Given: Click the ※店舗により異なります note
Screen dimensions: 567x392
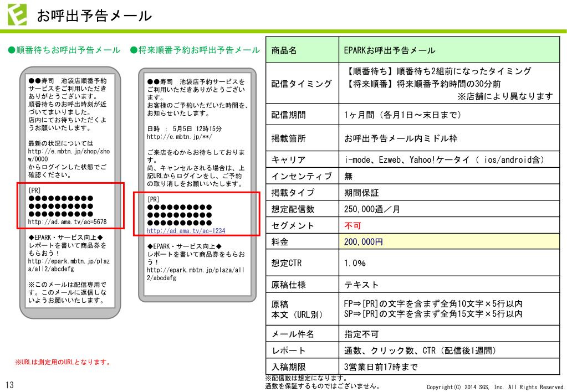Looking at the screenshot, I should [505, 96].
